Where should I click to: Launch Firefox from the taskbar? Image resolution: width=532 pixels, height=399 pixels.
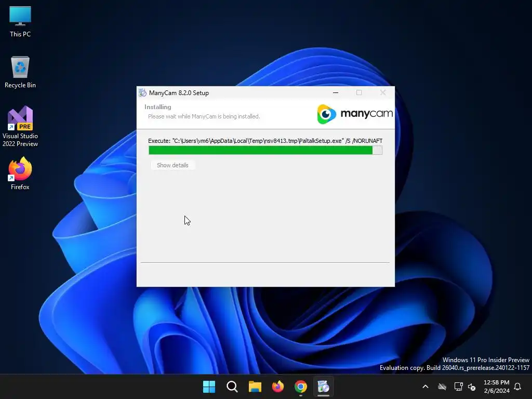(x=278, y=387)
